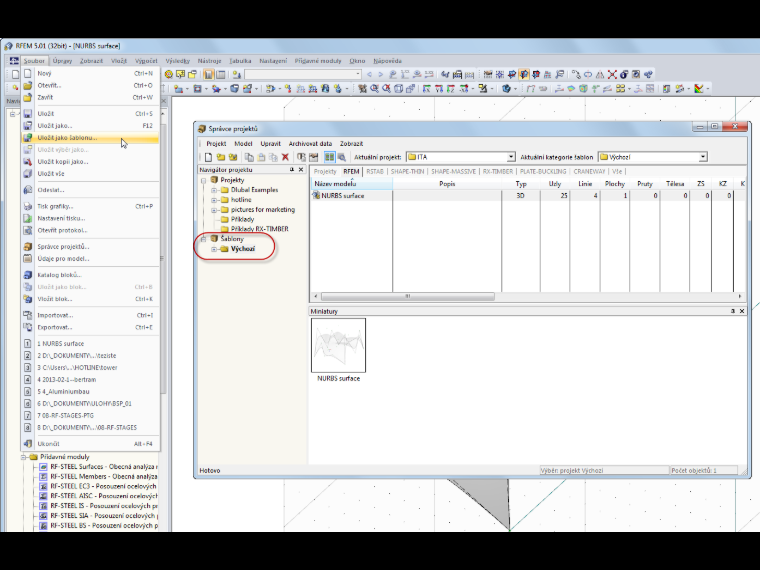760x570 pixels.
Task: Open the Nápověda menu
Action: click(387, 61)
